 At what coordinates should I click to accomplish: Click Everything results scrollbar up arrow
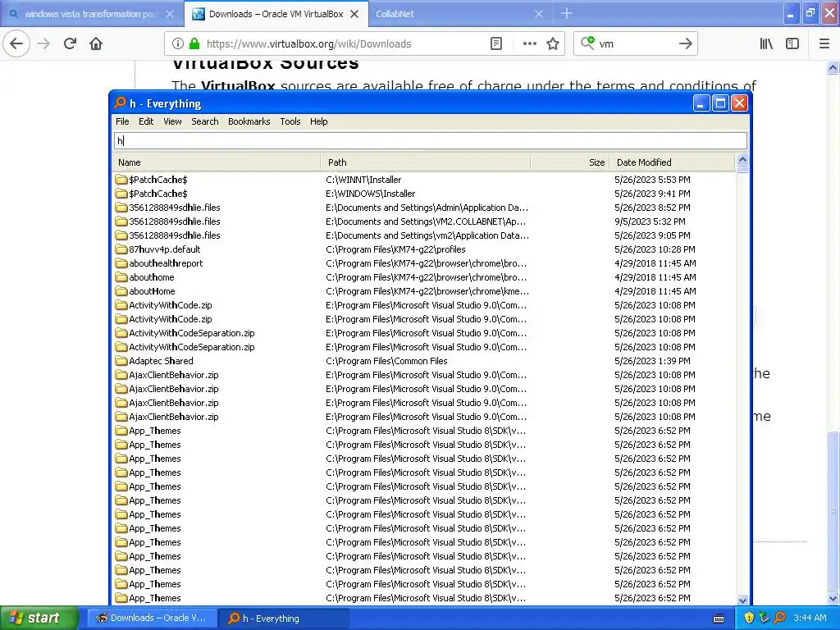pos(742,160)
